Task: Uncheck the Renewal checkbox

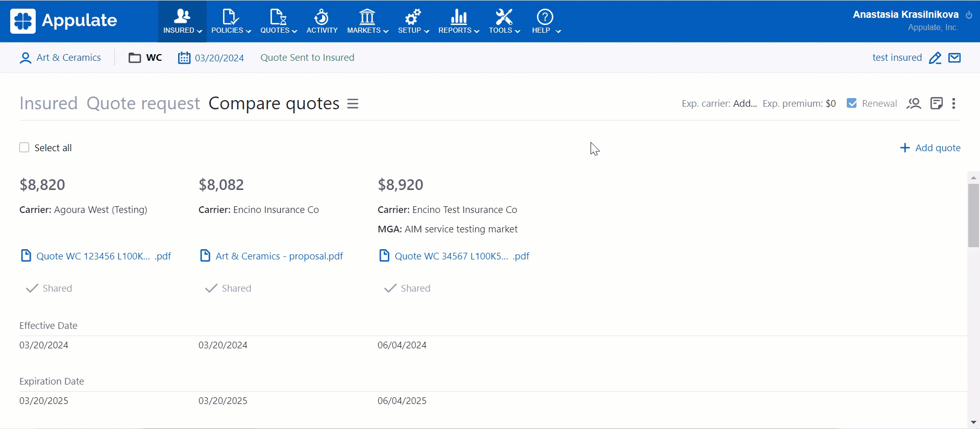Action: pos(851,103)
